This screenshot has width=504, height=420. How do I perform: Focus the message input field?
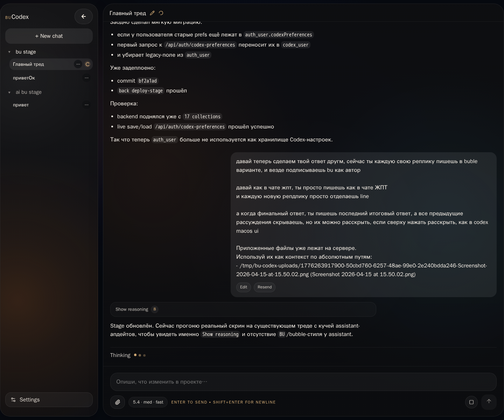303,382
